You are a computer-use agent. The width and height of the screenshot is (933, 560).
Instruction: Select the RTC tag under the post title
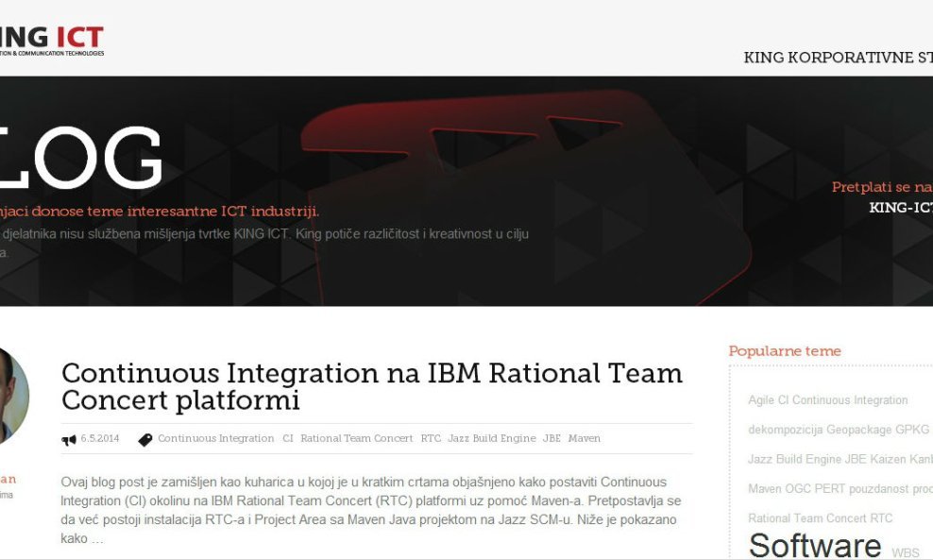click(x=431, y=438)
